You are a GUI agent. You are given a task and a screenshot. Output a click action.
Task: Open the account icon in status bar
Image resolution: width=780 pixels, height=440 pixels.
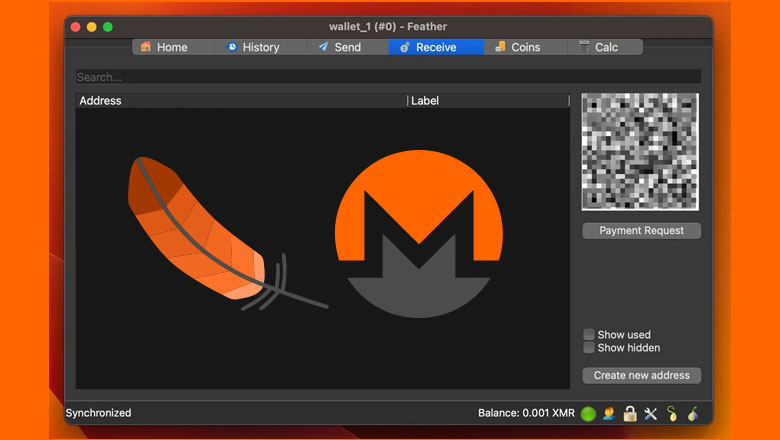pyautogui.click(x=609, y=414)
